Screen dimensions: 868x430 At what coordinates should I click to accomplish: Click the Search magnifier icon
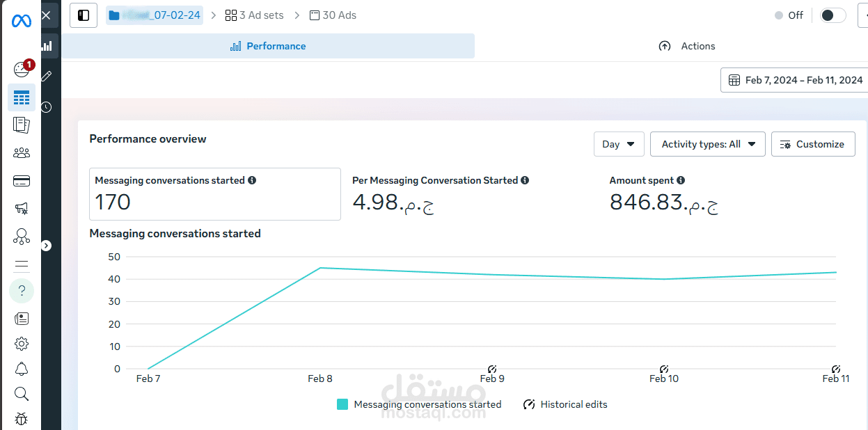click(x=22, y=395)
